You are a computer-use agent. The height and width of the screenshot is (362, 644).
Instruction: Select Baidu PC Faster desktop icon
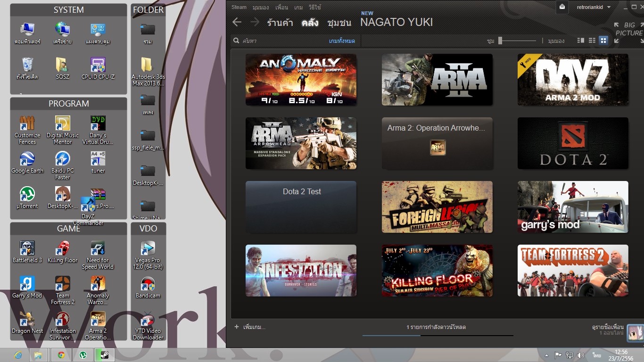point(63,166)
